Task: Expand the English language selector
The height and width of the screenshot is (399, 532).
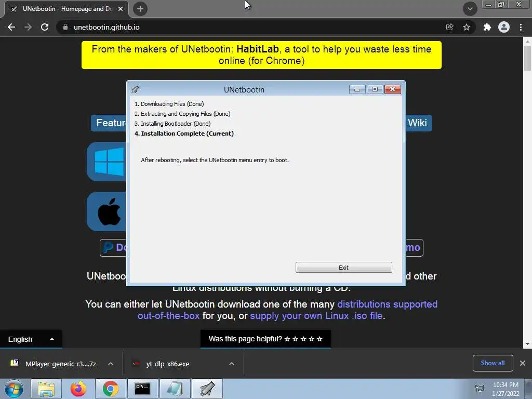Action: [31, 339]
